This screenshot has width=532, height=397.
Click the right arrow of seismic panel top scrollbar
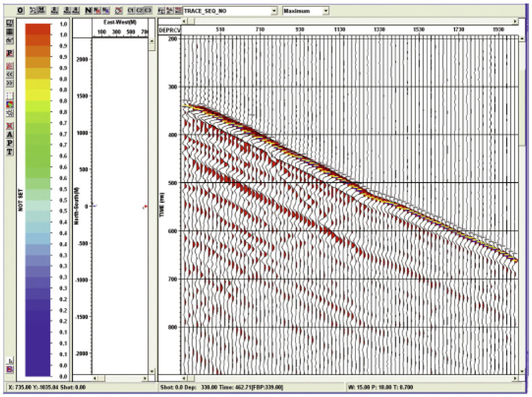click(x=515, y=21)
